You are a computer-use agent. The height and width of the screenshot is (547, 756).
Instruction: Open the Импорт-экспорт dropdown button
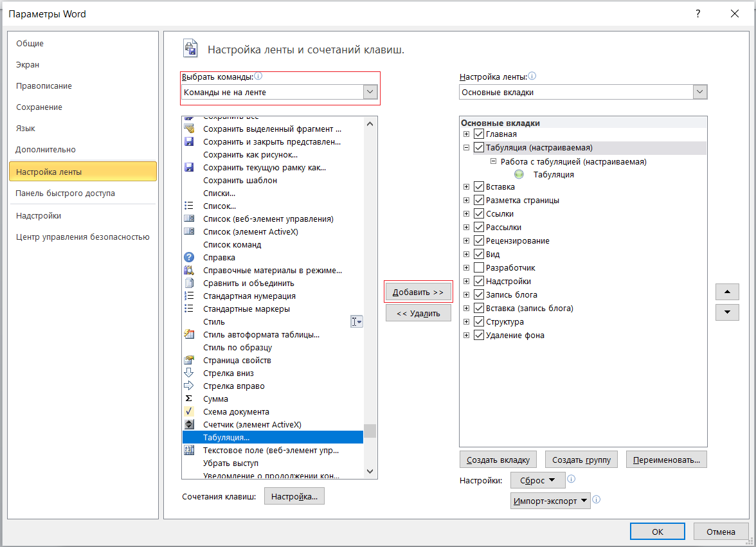[x=551, y=500]
